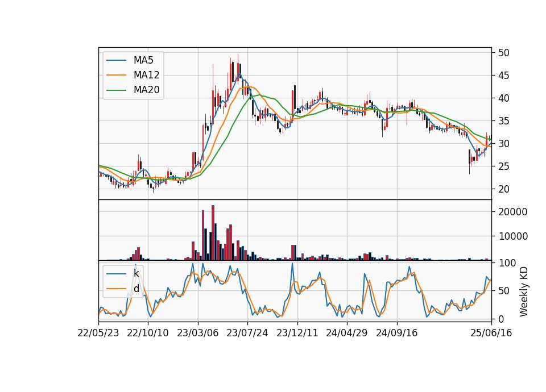Click the orange MA12 line sample in legend
The width and height of the screenshot is (546, 392).
pos(116,75)
